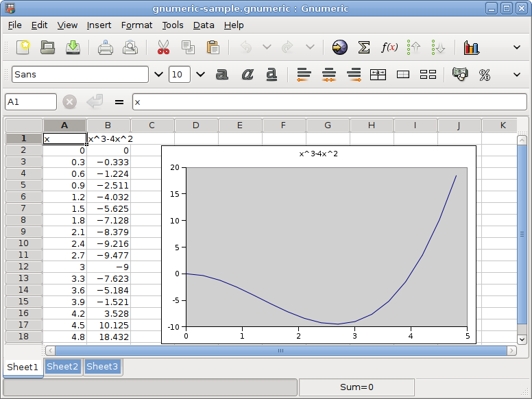The width and height of the screenshot is (532, 399).
Task: Toggle underline text formatting
Action: tap(271, 74)
